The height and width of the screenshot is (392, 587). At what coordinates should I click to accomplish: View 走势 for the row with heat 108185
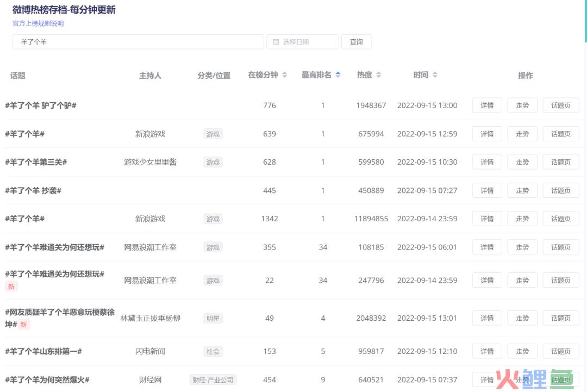point(522,247)
